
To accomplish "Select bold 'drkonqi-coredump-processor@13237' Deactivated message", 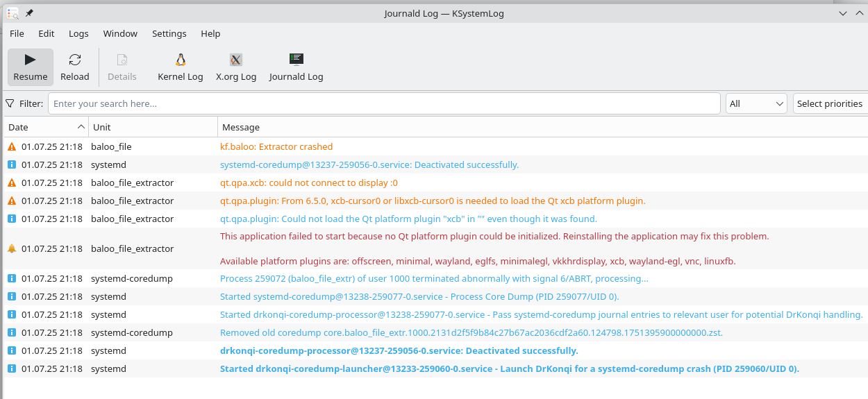I will 399,350.
